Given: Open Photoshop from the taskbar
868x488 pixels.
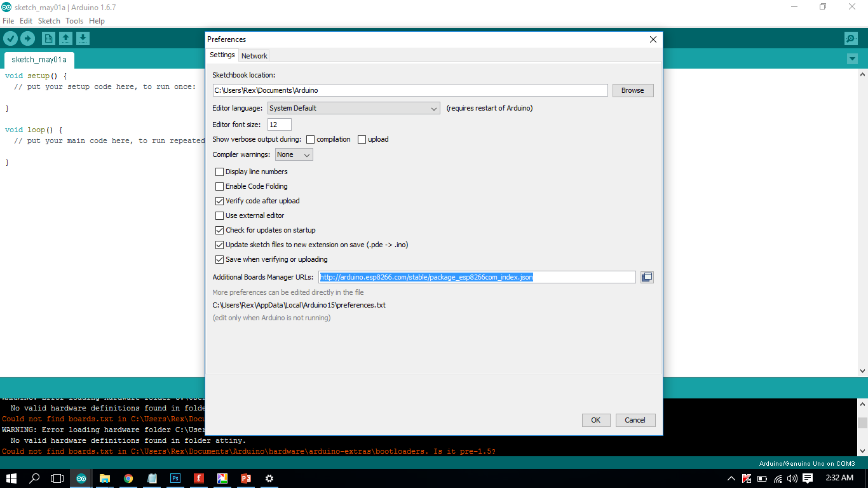Looking at the screenshot, I should (x=175, y=478).
